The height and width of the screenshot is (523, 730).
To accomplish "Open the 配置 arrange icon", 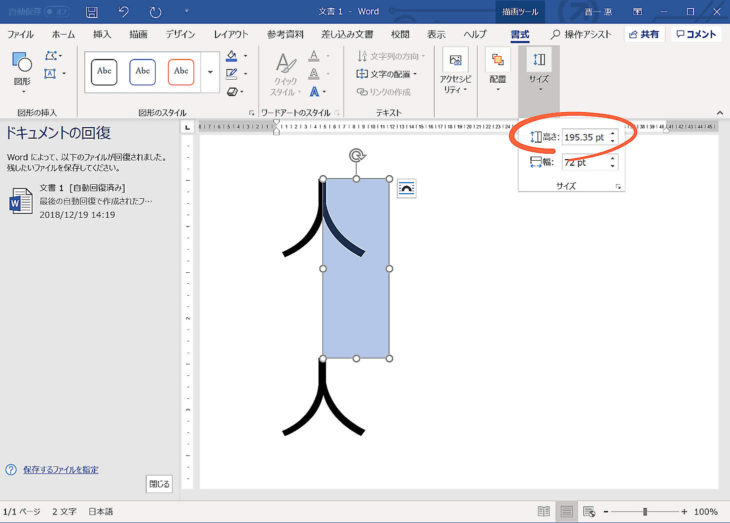I will 497,71.
